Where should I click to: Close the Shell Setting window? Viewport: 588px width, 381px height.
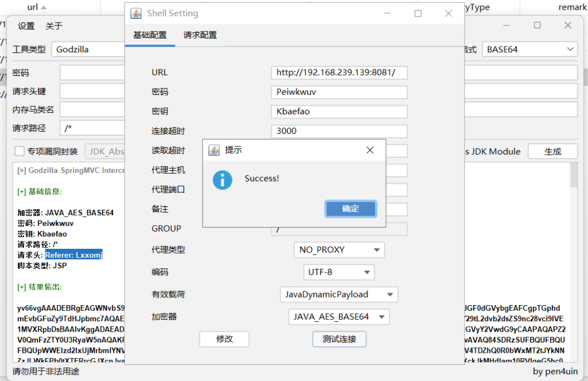point(448,13)
